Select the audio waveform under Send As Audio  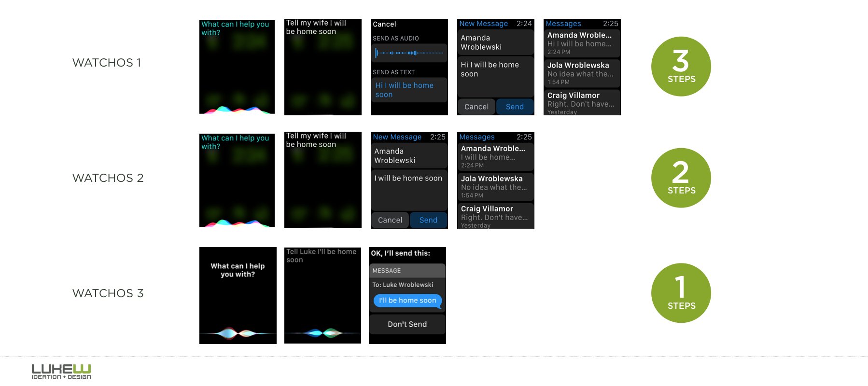pyautogui.click(x=409, y=53)
